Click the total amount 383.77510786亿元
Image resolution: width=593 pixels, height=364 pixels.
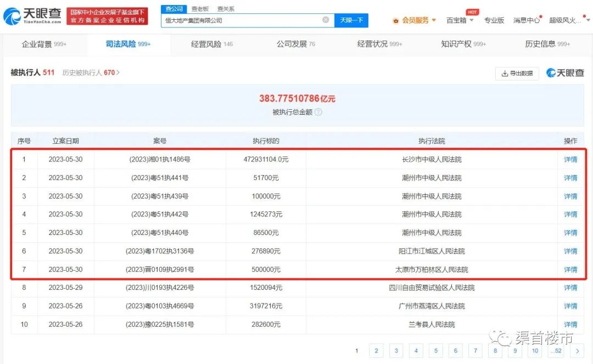[297, 99]
